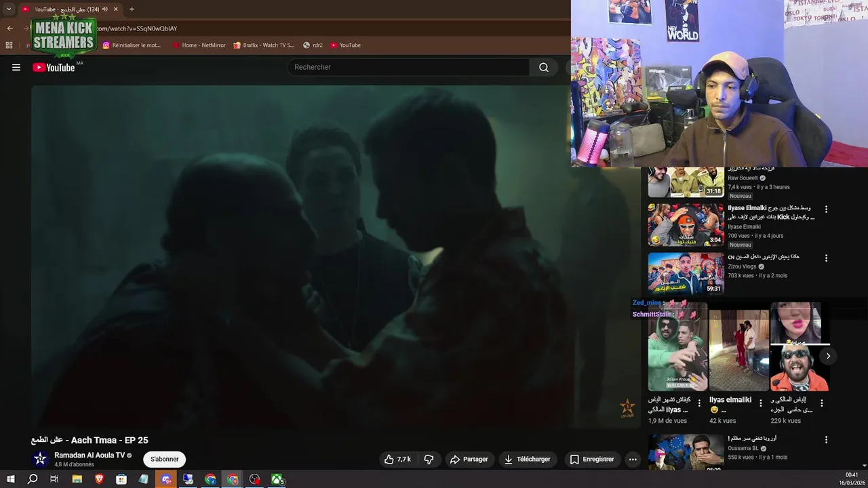Open Microsoft Store from the taskbar
Screen dimensions: 868x488
coord(121,479)
